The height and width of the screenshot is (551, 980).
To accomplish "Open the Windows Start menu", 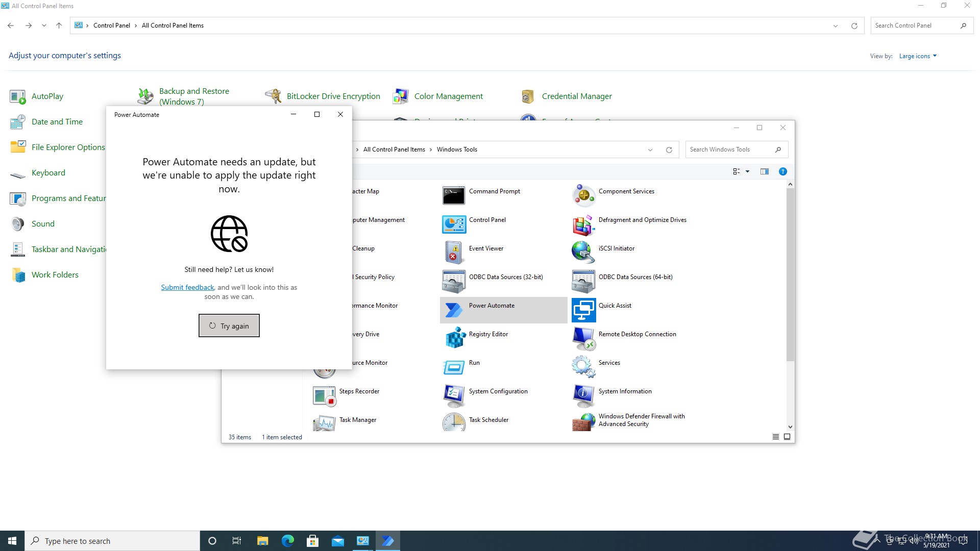I will (12, 541).
